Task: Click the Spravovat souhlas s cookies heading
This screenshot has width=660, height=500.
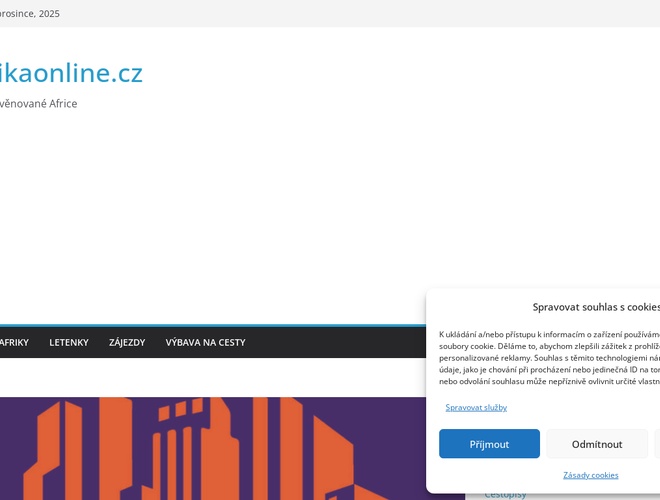Action: pos(595,307)
